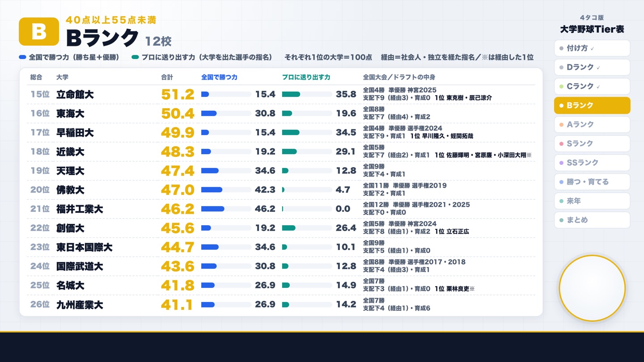Click the 大学野球Tier表 title
The height and width of the screenshot is (362, 644).
coord(592,29)
